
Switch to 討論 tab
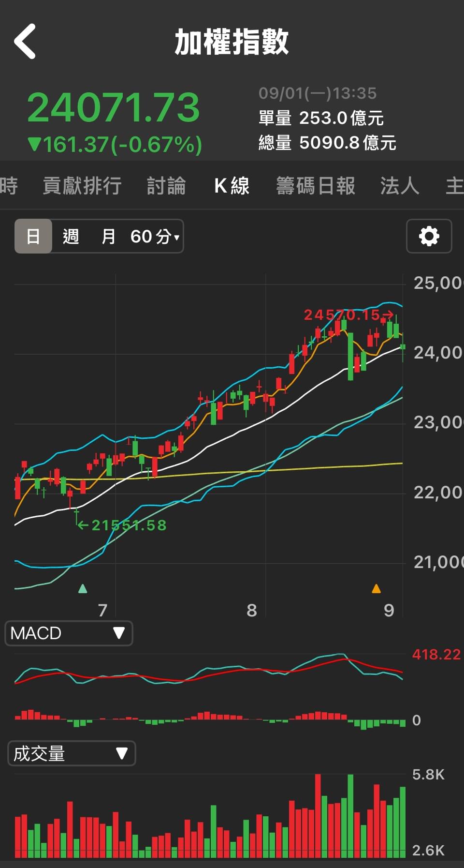(166, 186)
